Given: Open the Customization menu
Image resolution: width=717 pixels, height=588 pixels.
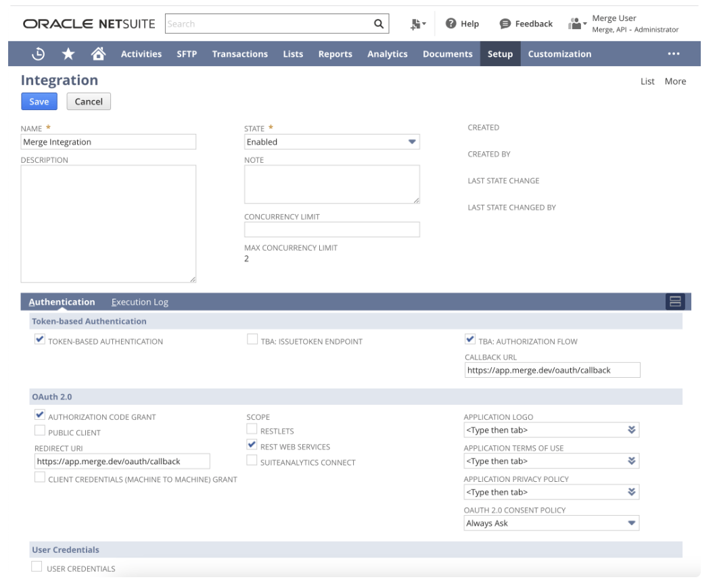Looking at the screenshot, I should (559, 54).
